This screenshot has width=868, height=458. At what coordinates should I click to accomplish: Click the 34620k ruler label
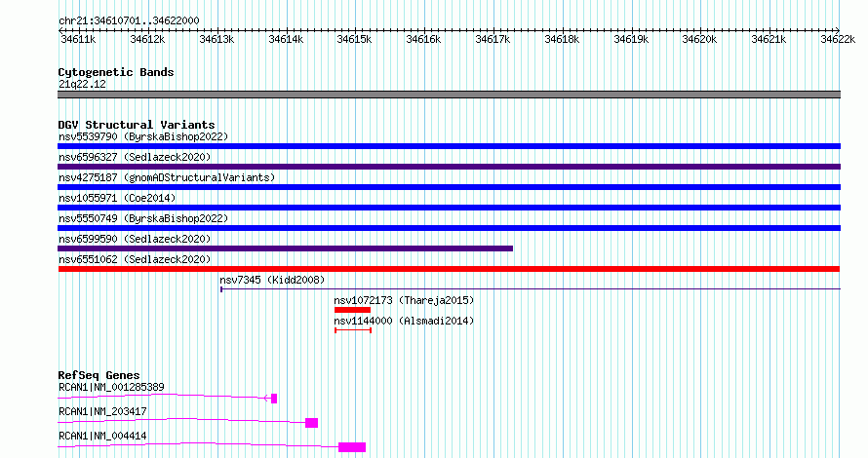(699, 39)
